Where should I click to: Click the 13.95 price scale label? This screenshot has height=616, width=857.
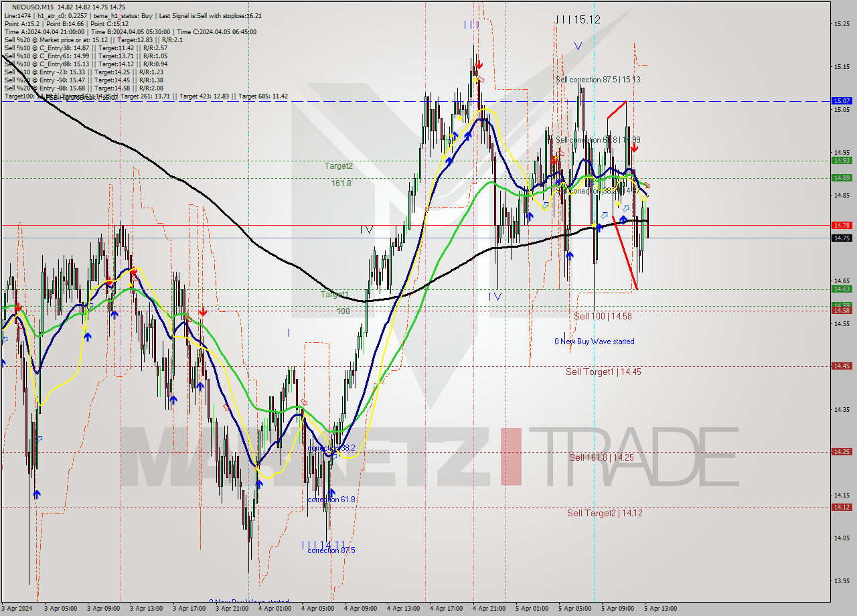click(841, 581)
